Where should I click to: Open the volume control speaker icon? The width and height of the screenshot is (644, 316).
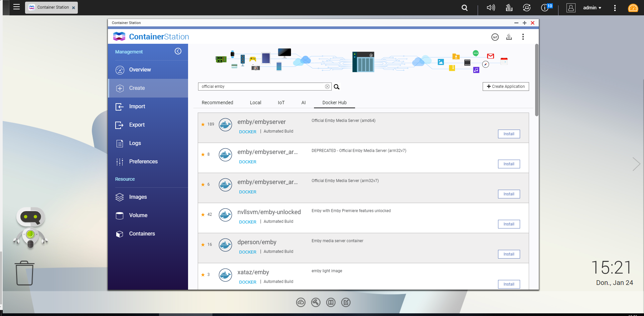click(x=491, y=8)
